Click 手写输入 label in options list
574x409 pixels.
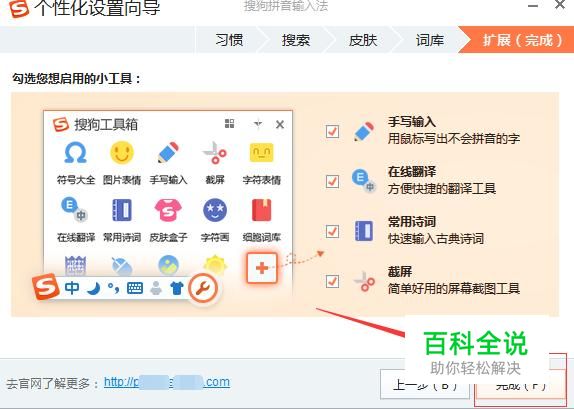pyautogui.click(x=412, y=122)
